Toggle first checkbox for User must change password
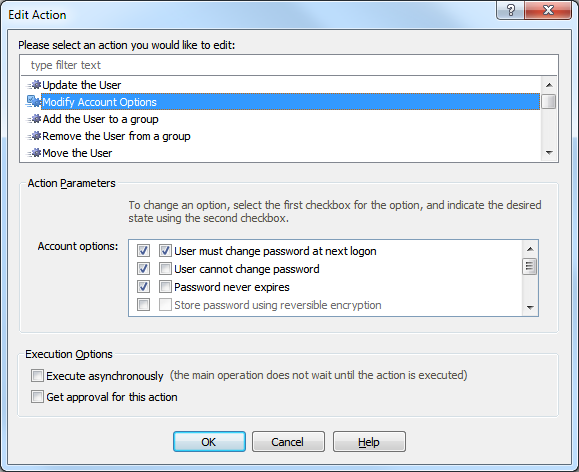The height and width of the screenshot is (472, 579). coord(143,251)
